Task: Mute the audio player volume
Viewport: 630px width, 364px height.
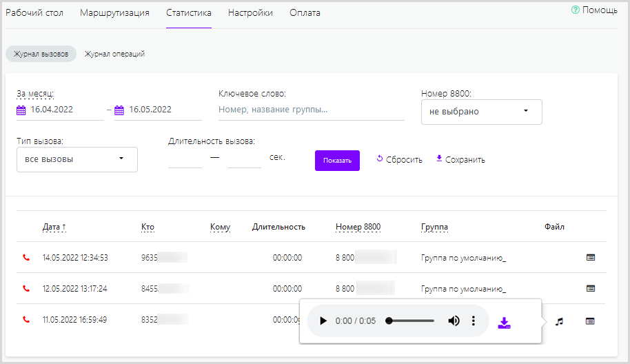Action: 454,321
